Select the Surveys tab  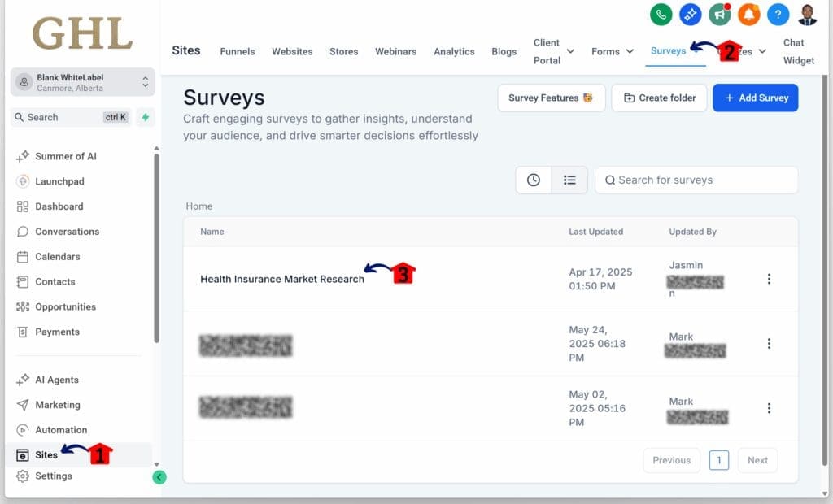pos(669,51)
